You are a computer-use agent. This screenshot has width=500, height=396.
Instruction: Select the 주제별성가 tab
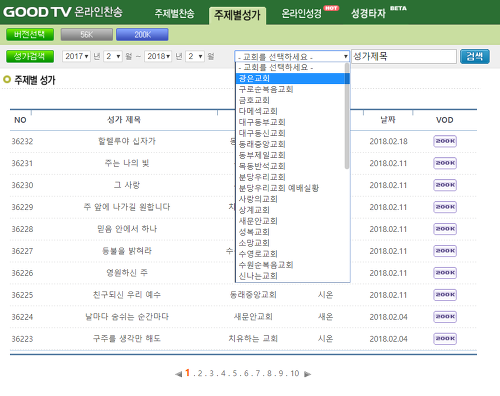point(237,15)
